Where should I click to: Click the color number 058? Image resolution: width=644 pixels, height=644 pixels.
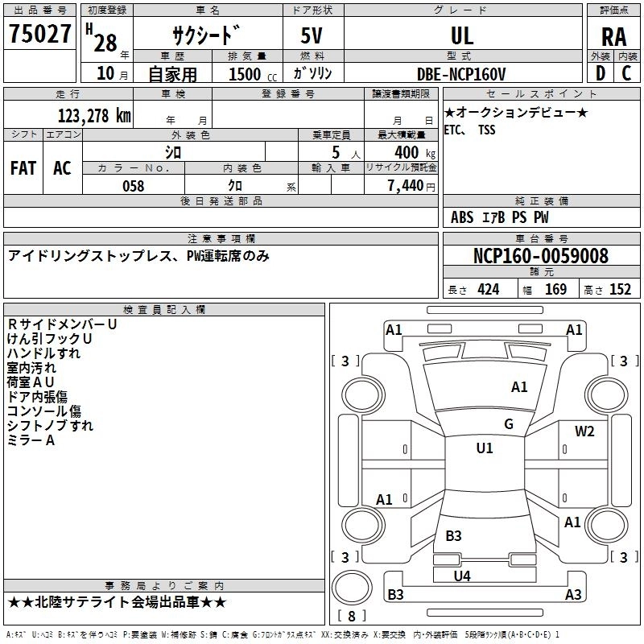pos(133,186)
